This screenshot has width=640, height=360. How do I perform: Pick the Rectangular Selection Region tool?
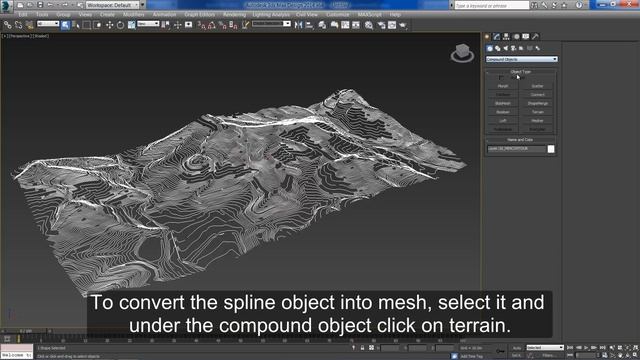(x=87, y=25)
